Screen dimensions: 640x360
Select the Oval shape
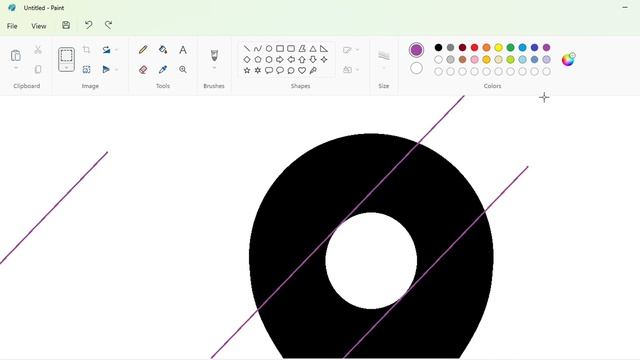[269, 49]
